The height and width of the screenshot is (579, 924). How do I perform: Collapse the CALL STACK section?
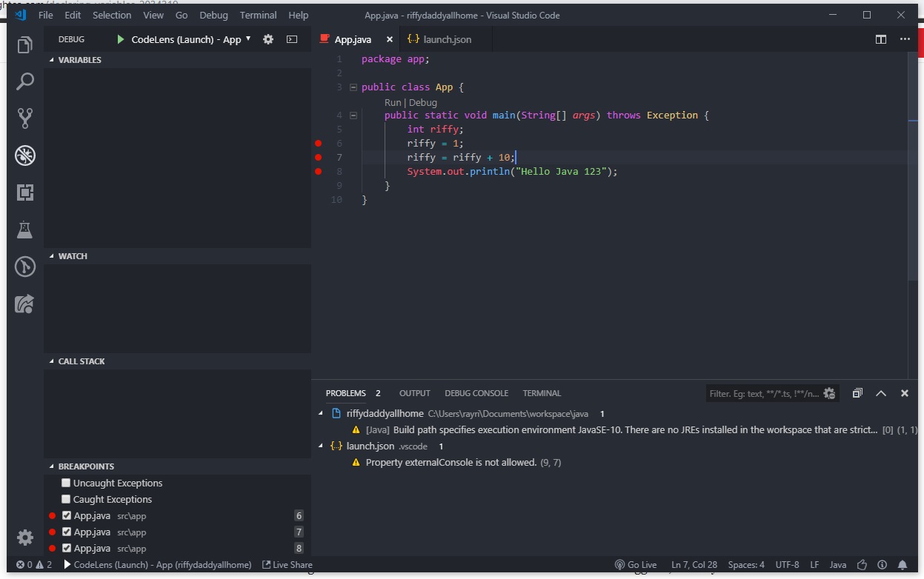[178, 361]
